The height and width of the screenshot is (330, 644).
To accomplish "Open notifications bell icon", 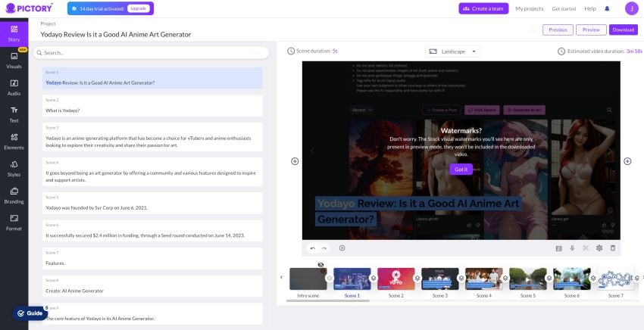I will tap(607, 8).
